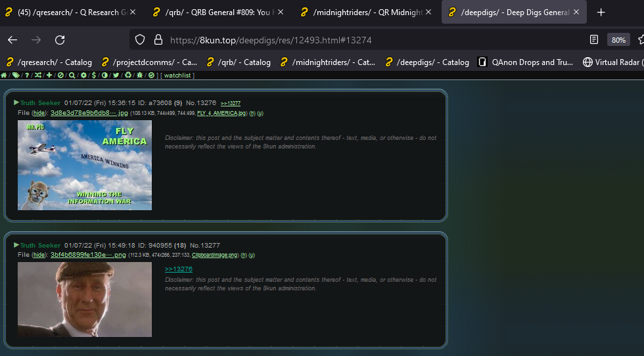Image resolution: width=644 pixels, height=356 pixels.
Task: Go back with the browser back arrow
Action: pyautogui.click(x=12, y=40)
